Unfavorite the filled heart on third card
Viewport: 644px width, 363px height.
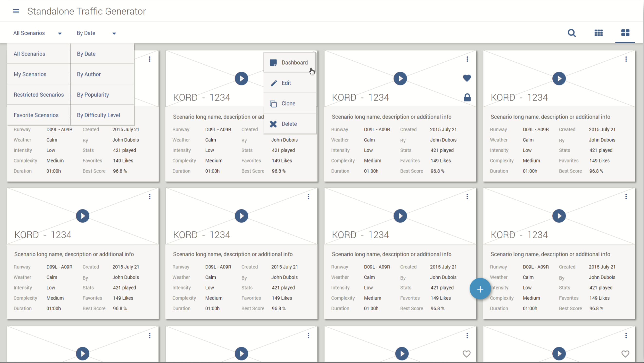(x=467, y=78)
